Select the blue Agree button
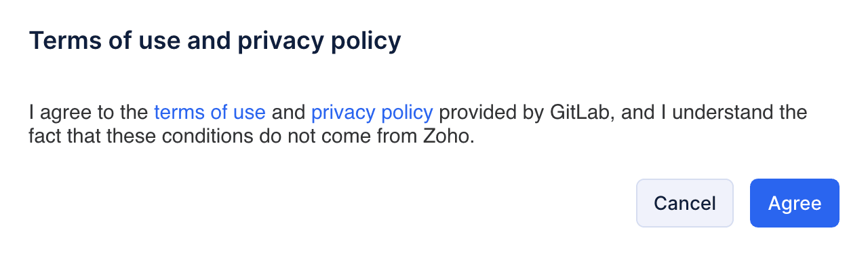 pyautogui.click(x=794, y=203)
